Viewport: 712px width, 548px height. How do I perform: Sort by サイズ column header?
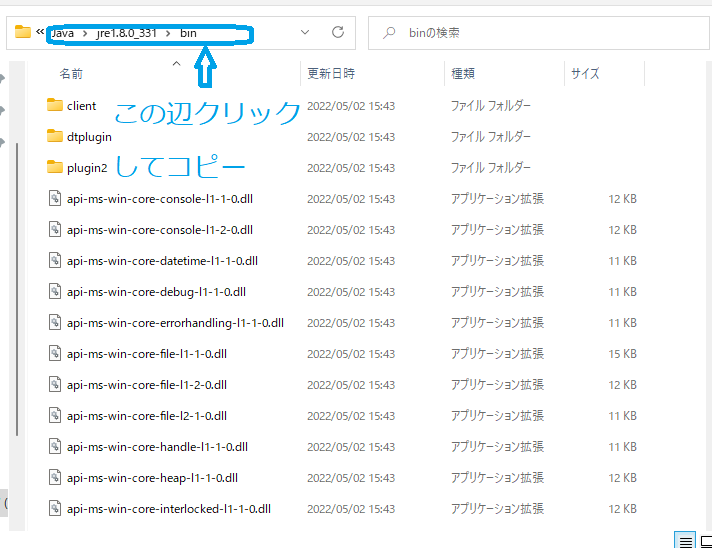[585, 74]
